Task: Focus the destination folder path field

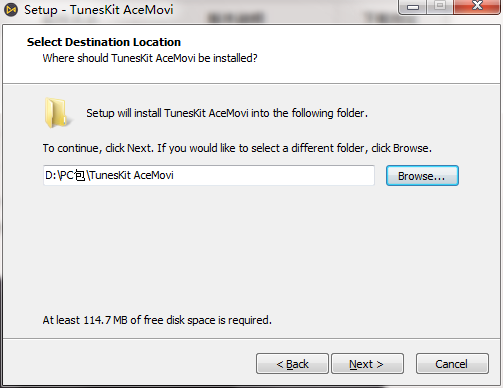Action: pos(209,175)
